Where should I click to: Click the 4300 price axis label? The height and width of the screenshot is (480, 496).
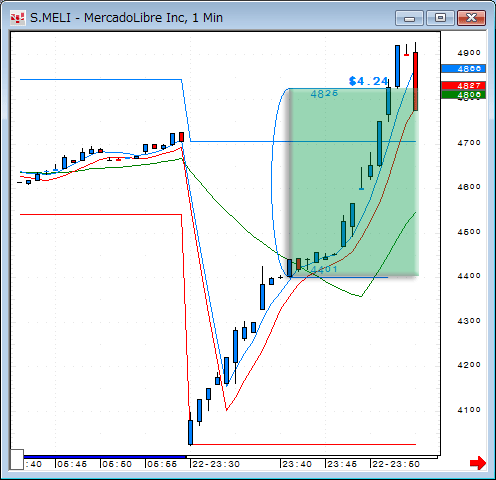(x=469, y=321)
